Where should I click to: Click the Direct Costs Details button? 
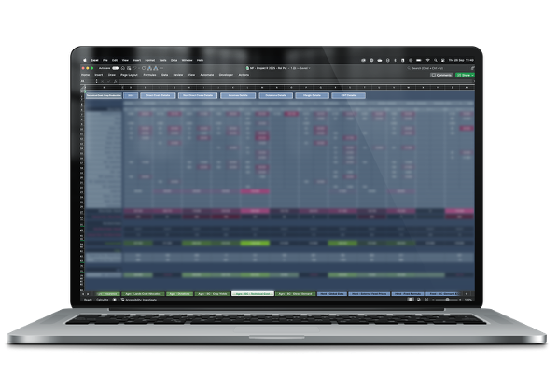click(x=158, y=95)
